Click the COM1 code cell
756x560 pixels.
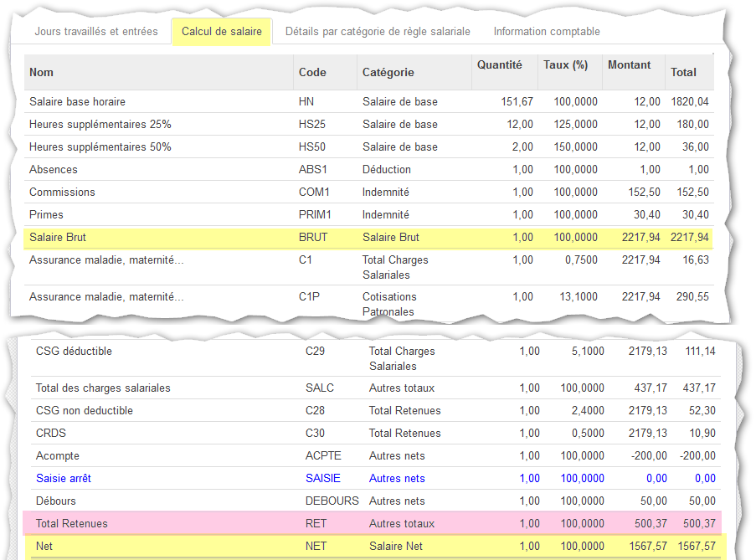pyautogui.click(x=314, y=193)
